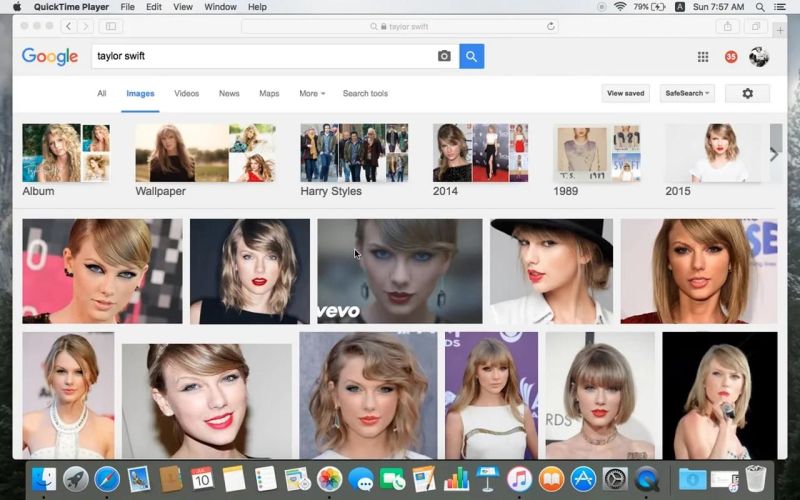Reload the page in Safari address bar
Viewport: 800px width, 500px height.
coord(551,27)
